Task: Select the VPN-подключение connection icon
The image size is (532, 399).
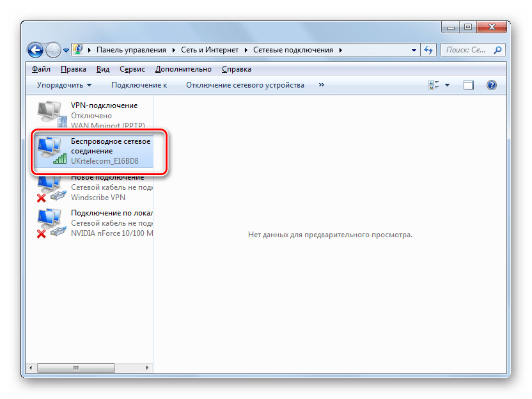Action: click(x=50, y=113)
